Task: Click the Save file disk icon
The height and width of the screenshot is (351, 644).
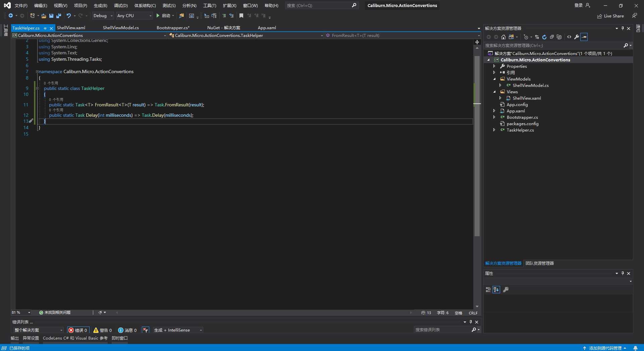Action: tap(51, 16)
